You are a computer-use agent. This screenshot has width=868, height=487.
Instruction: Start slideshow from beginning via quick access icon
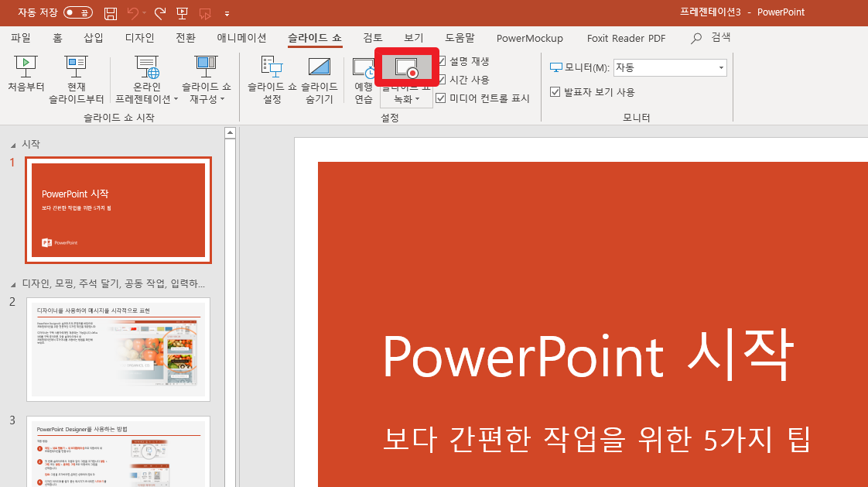(182, 13)
